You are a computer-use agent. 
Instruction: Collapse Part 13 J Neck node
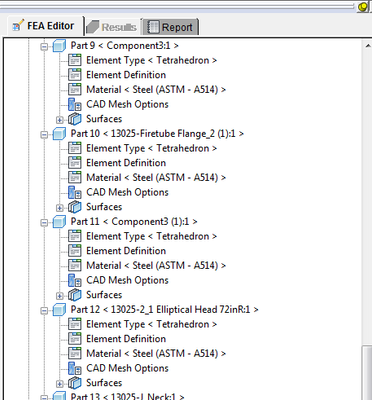coord(44,398)
